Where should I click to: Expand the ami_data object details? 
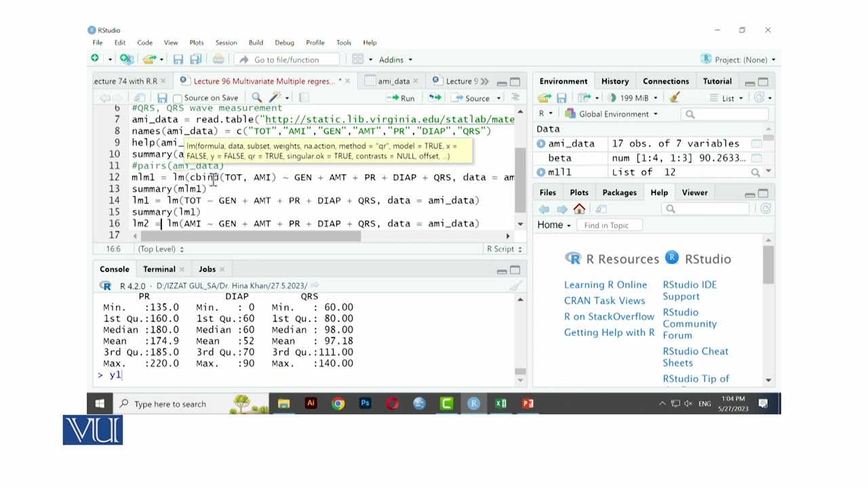click(541, 144)
